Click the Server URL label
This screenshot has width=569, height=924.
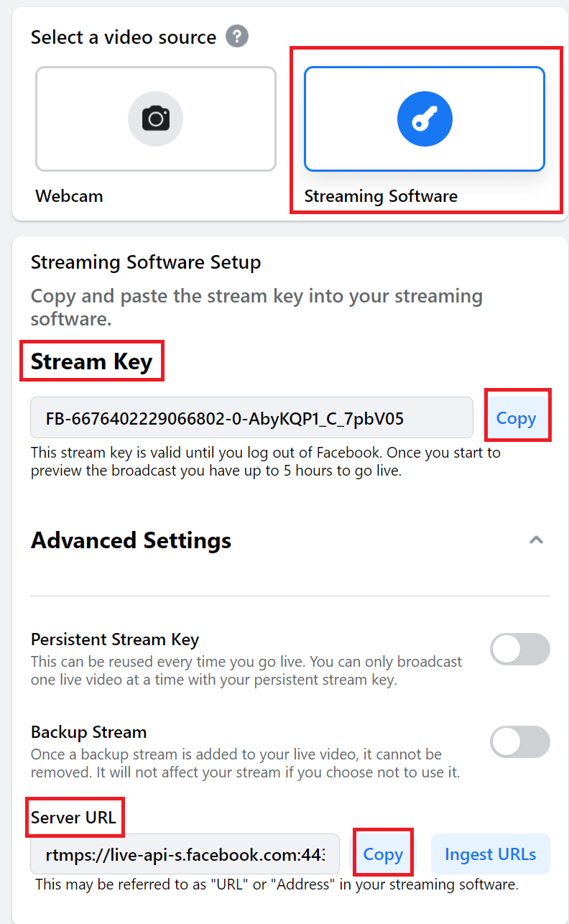(x=73, y=817)
